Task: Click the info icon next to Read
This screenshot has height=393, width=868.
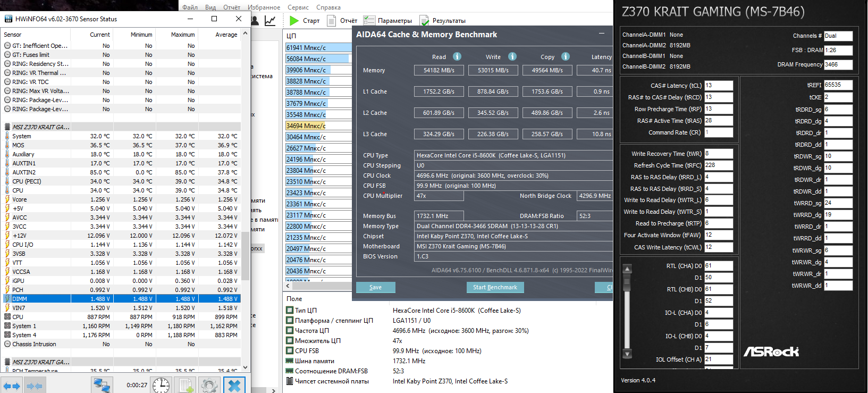Action: click(457, 56)
